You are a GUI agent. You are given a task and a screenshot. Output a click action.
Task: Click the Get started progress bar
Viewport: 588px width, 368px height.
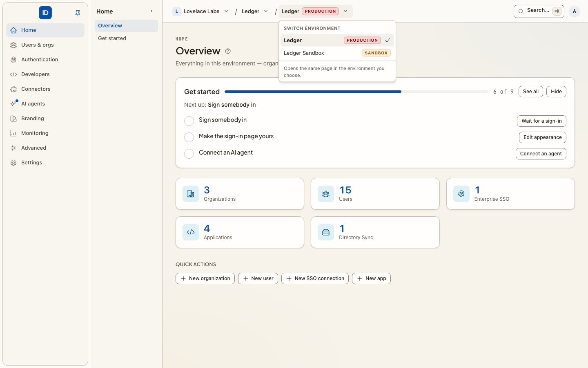point(356,92)
